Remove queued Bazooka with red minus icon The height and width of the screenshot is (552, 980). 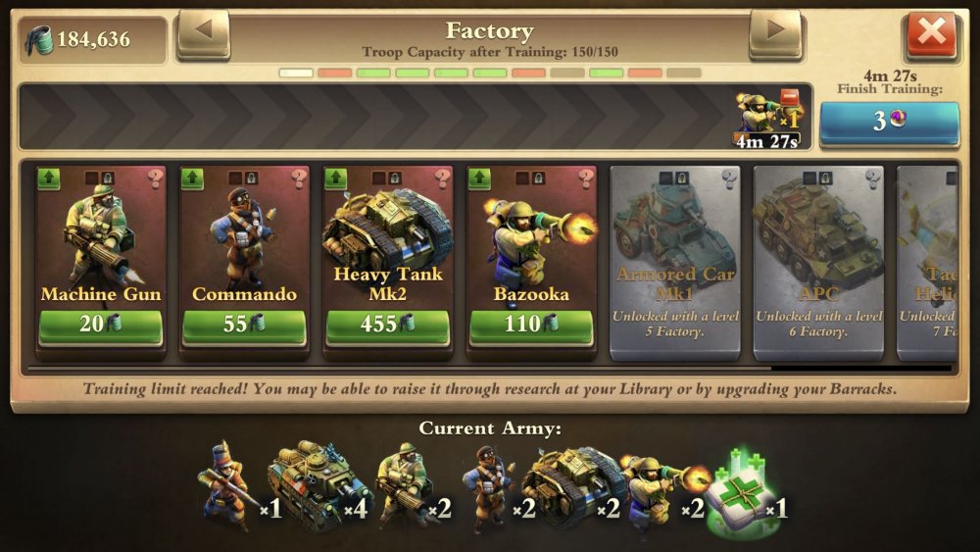tap(789, 97)
